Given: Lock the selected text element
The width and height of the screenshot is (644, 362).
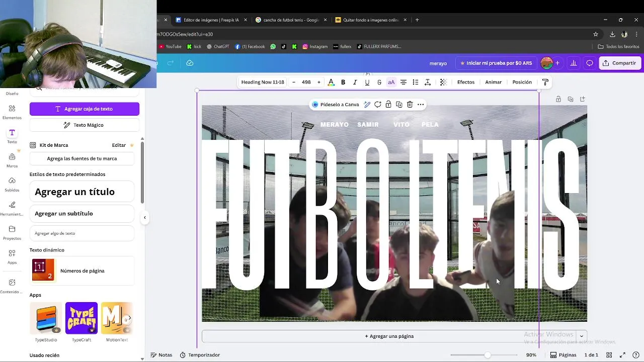Looking at the screenshot, I should pyautogui.click(x=388, y=105).
